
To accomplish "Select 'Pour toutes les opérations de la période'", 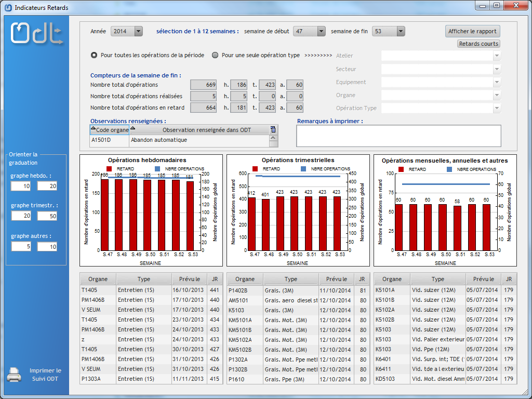I will 94,55.
